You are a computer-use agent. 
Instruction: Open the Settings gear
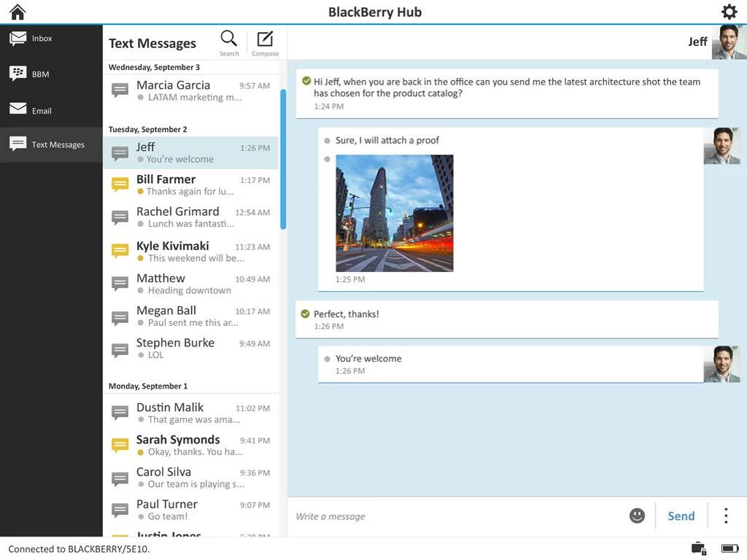pyautogui.click(x=728, y=12)
